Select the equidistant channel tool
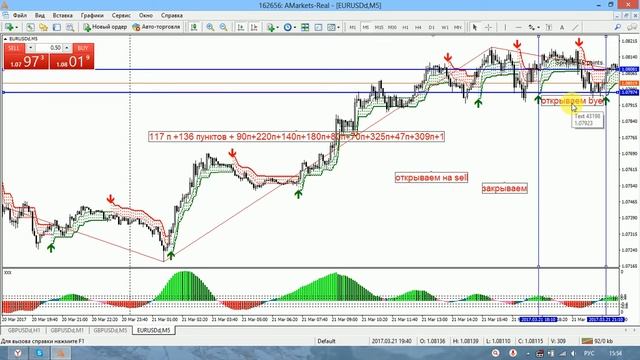640x360 pixels. click(531, 27)
